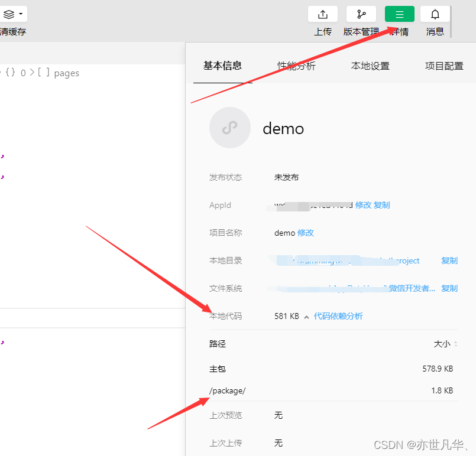Viewport: 476px width, 456px height.
Task: Click 修改 link next to AppId
Action: click(363, 205)
